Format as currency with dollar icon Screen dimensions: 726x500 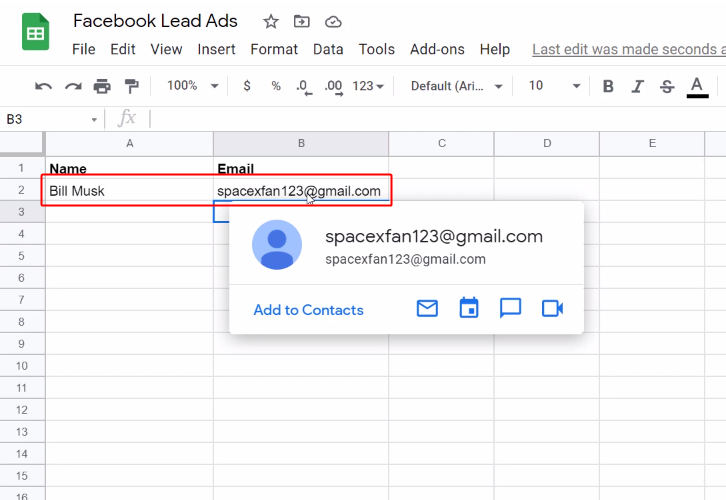click(x=247, y=86)
